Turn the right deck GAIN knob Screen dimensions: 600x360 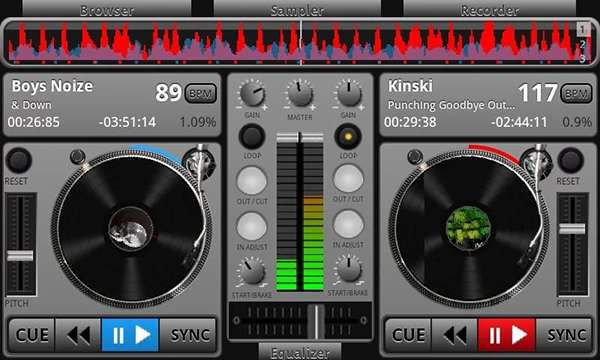coord(348,94)
